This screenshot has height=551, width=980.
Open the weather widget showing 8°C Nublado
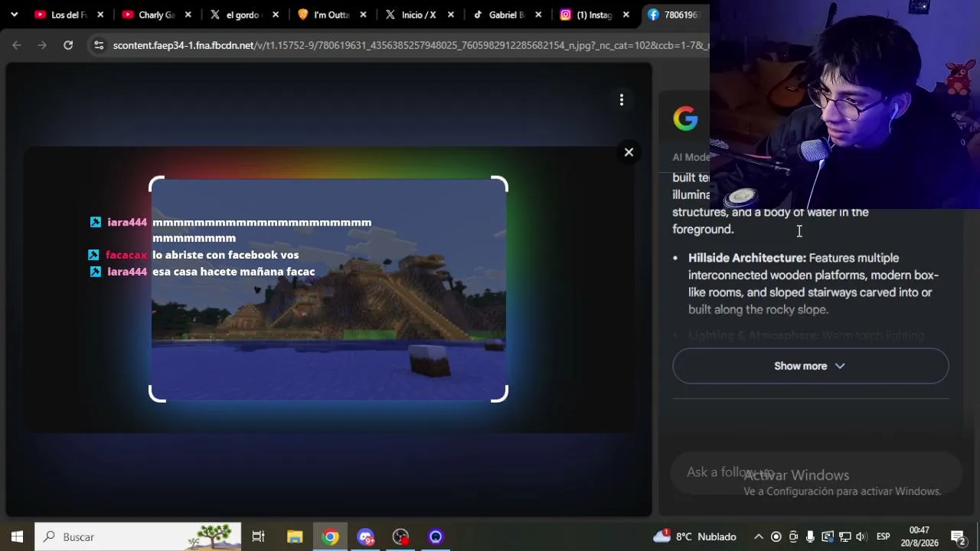695,536
